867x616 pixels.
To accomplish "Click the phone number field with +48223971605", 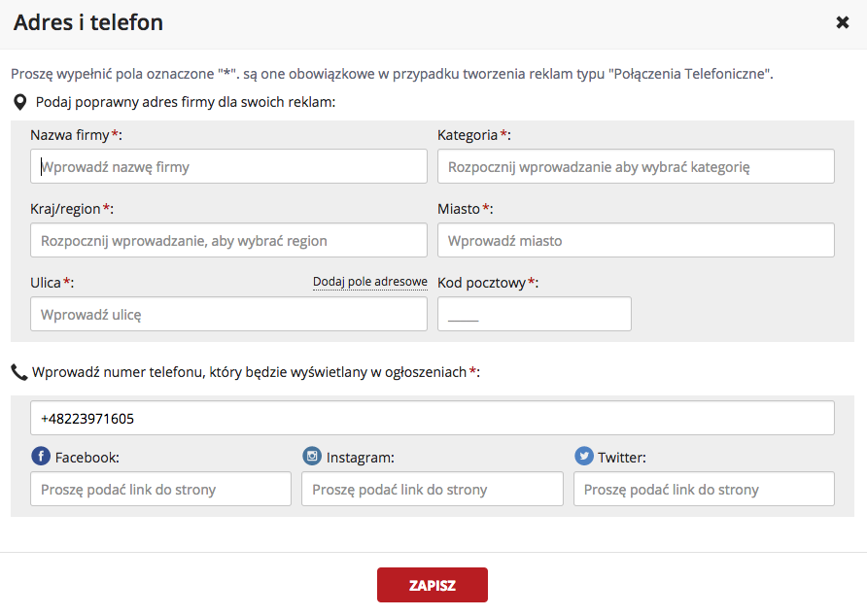I will click(432, 419).
